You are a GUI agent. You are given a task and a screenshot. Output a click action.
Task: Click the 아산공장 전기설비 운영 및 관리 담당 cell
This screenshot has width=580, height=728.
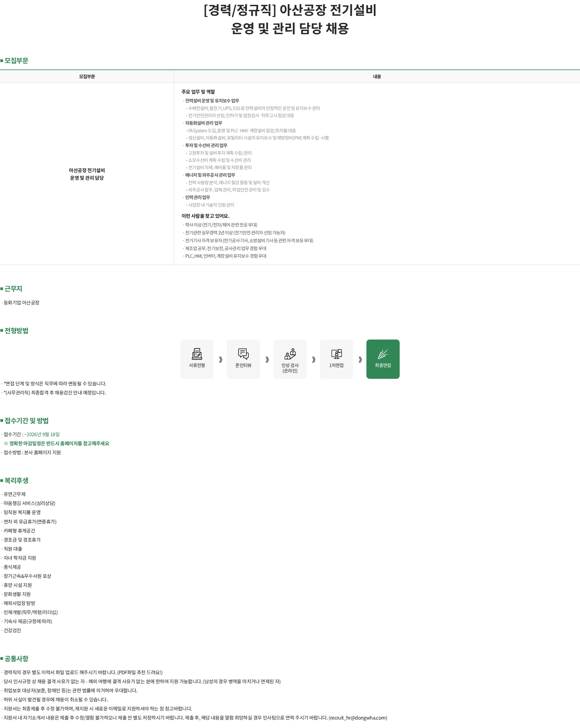[87, 174]
